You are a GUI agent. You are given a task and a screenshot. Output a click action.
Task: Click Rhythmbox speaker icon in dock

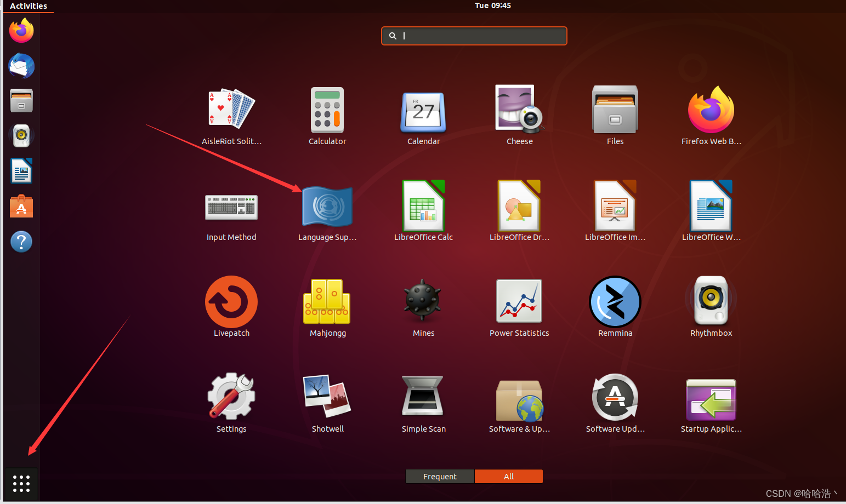click(x=21, y=135)
